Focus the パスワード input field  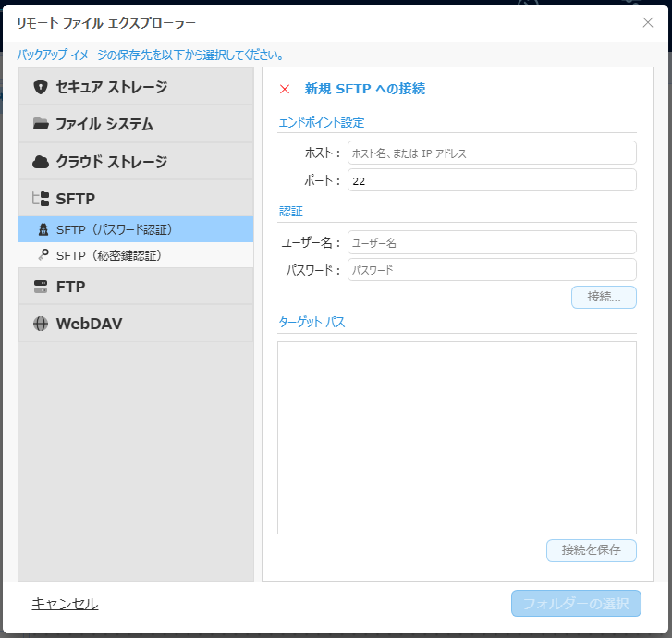click(x=492, y=270)
